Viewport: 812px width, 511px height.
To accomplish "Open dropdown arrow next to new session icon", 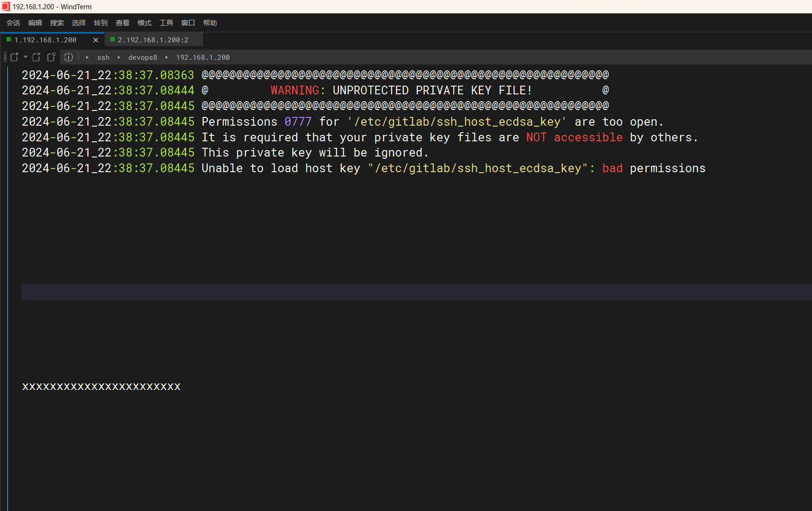I will coord(25,57).
